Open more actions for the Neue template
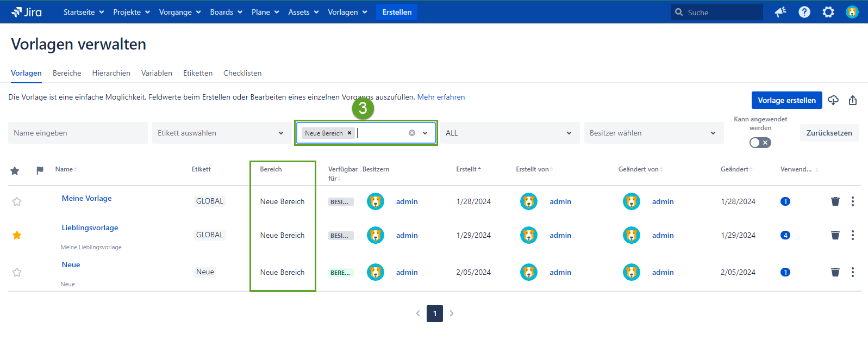The height and width of the screenshot is (338, 868). 853,272
